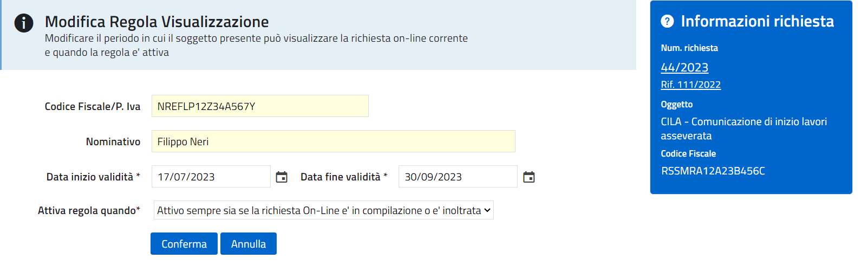Click into the Nominativo field with Filippo Neri
This screenshot has width=868, height=265.
(x=333, y=141)
